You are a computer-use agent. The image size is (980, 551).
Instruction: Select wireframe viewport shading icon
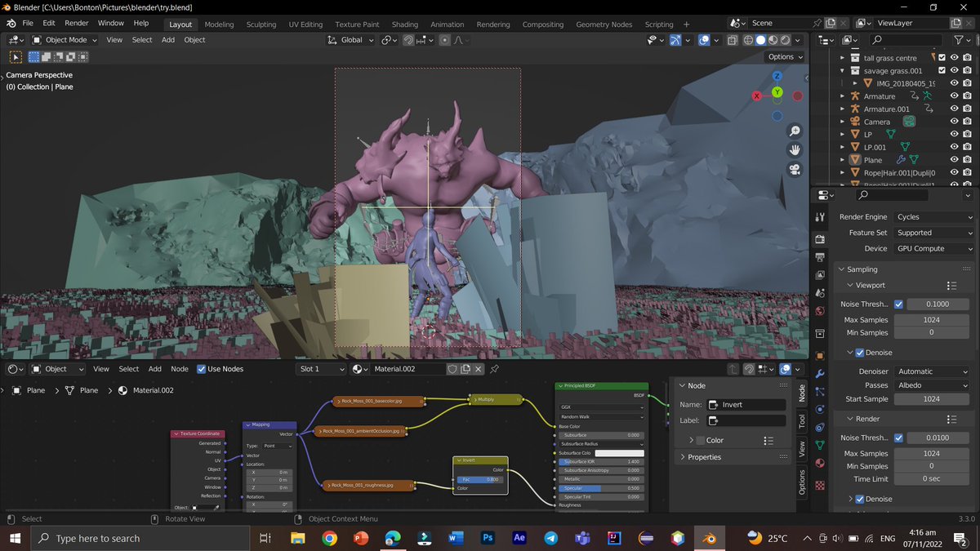(x=748, y=40)
